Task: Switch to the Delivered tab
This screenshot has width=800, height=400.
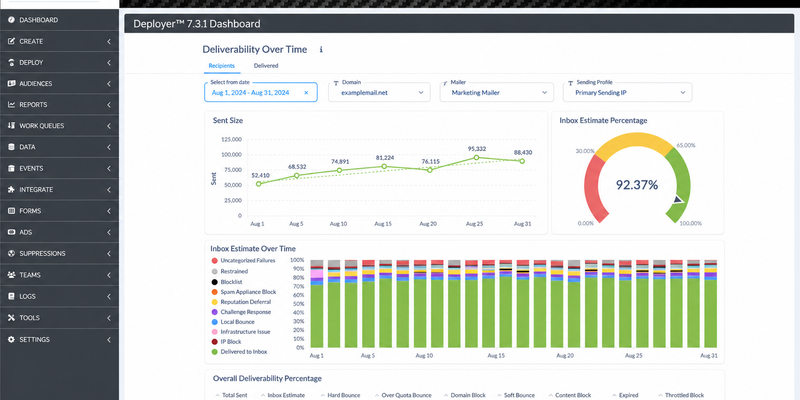Action: pyautogui.click(x=266, y=66)
